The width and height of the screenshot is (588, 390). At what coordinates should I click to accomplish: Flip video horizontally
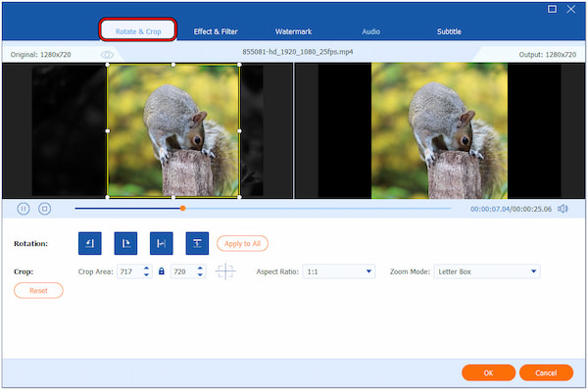(162, 243)
